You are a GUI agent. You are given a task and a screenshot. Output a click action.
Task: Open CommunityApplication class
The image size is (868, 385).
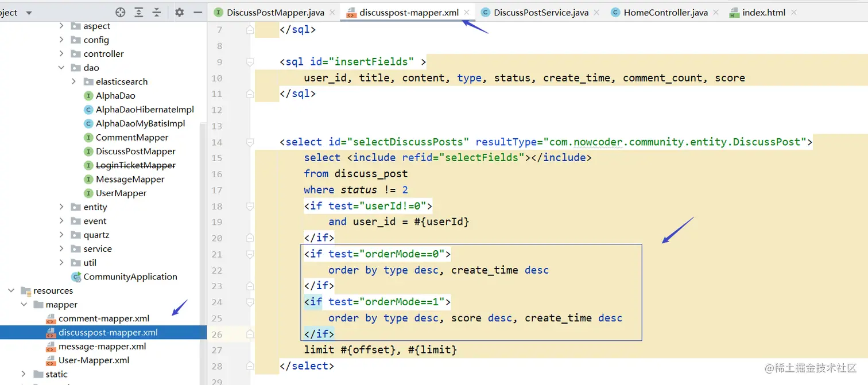(130, 277)
